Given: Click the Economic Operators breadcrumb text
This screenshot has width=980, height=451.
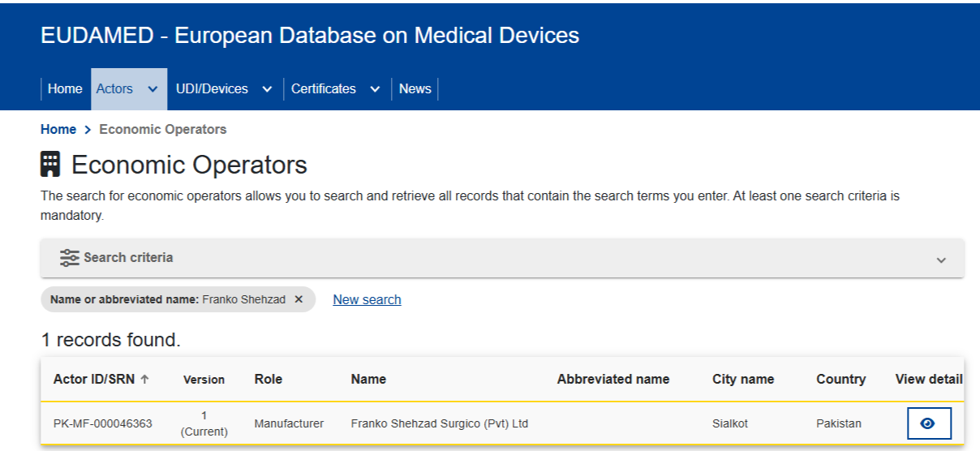Looking at the screenshot, I should [162, 129].
